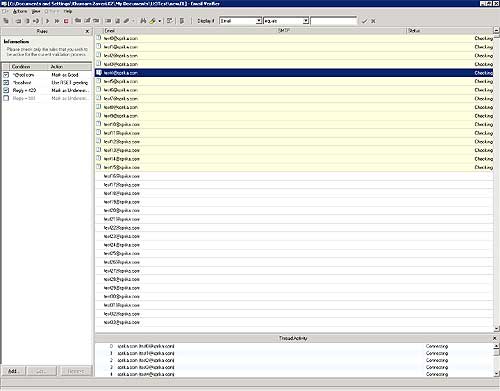Open the Display if Email field dropdown

tap(259, 21)
